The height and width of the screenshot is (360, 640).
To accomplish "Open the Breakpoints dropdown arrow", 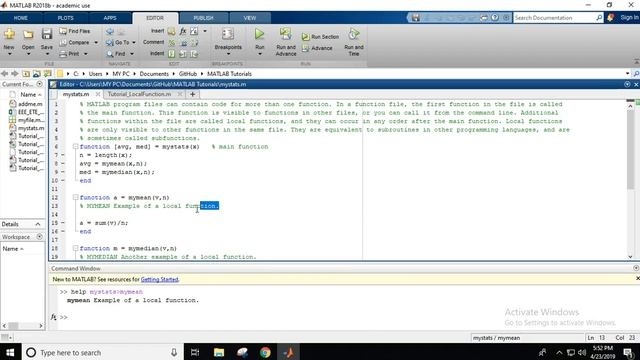I will point(228,54).
